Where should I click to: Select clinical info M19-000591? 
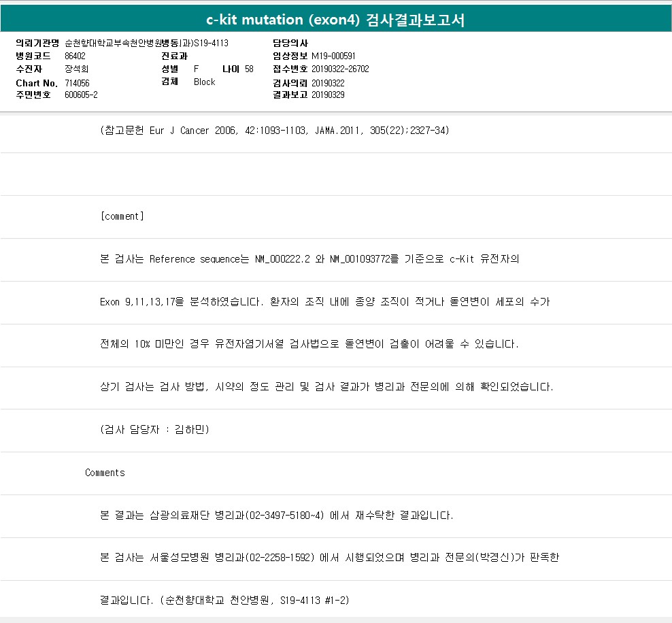(333, 56)
